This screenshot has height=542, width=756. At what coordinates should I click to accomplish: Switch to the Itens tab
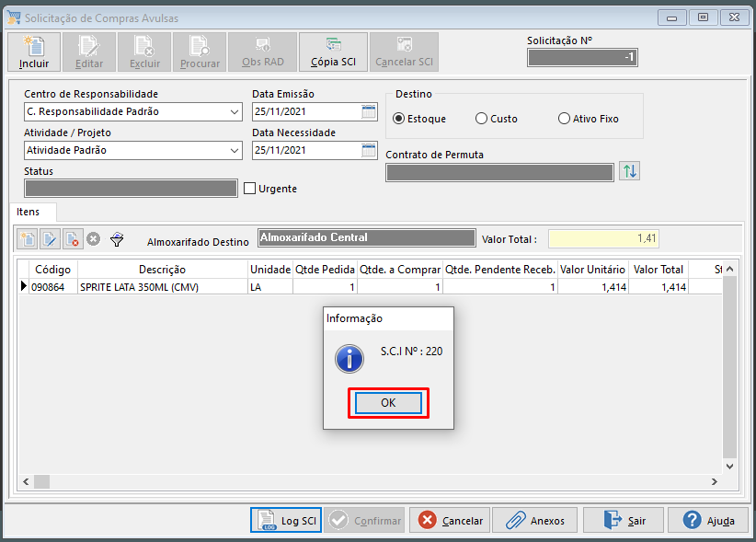[28, 213]
